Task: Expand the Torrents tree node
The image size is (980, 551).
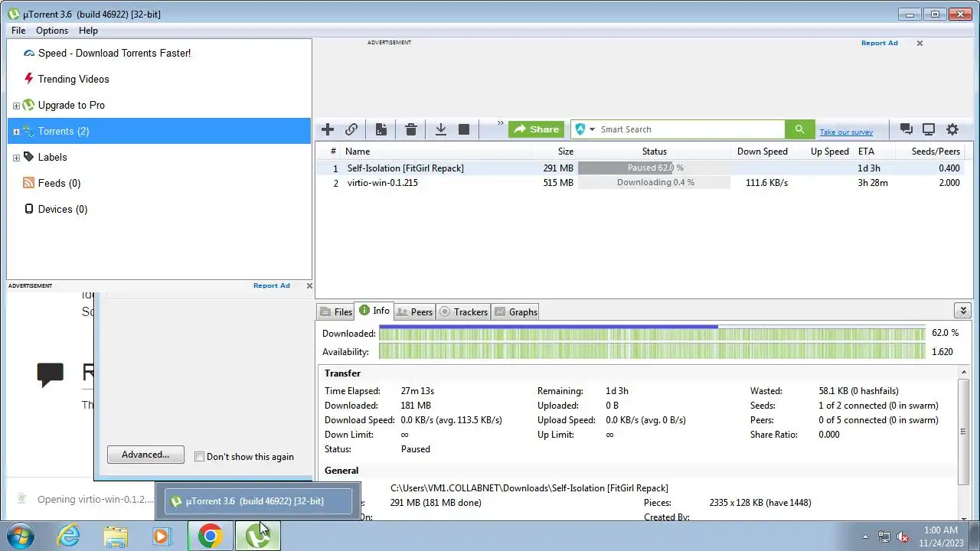Action: (x=16, y=132)
